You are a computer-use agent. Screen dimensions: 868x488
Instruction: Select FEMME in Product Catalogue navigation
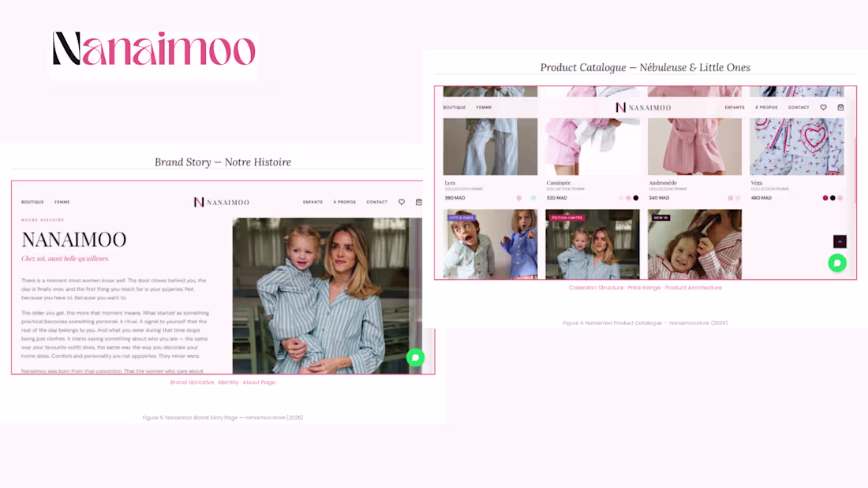coord(484,107)
